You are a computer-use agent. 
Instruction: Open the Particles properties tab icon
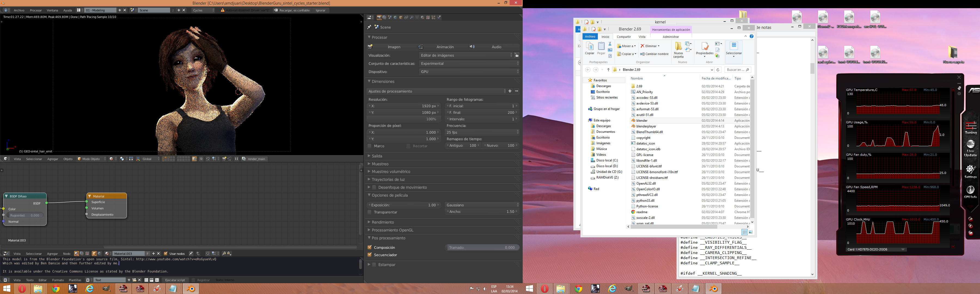pyautogui.click(x=433, y=17)
